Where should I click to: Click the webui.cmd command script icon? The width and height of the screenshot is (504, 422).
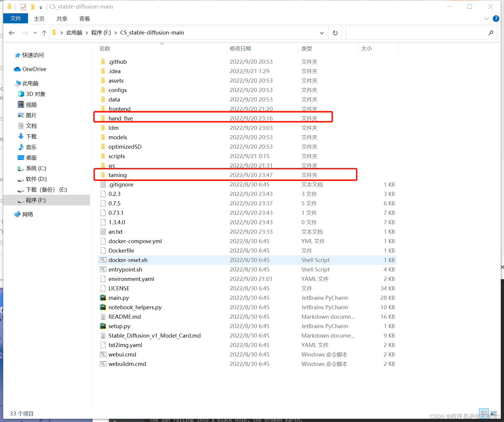[103, 354]
